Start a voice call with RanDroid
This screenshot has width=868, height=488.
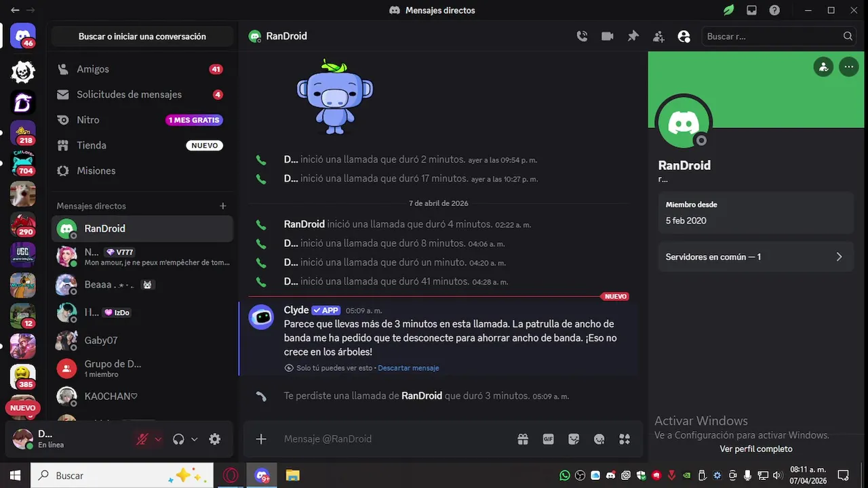tap(582, 37)
